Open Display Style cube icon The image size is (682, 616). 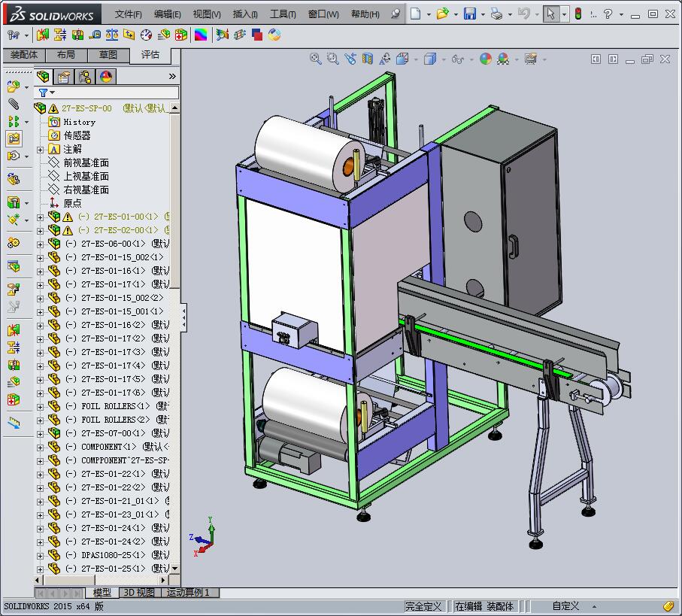pyautogui.click(x=430, y=59)
